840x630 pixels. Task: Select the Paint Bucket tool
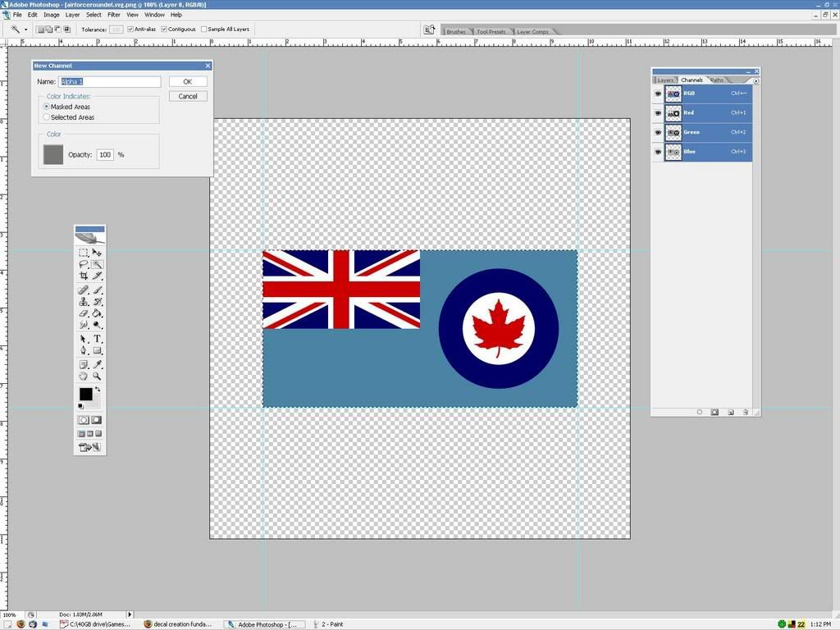click(x=97, y=313)
